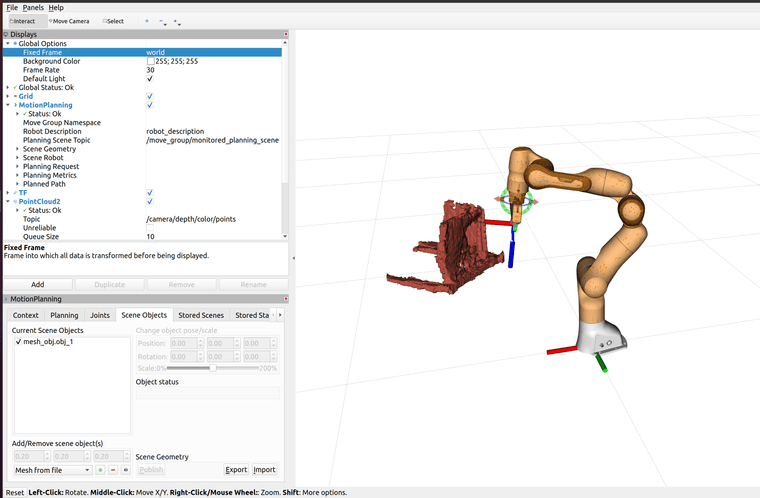
Task: Disable the Grid display checkbox
Action: (150, 96)
